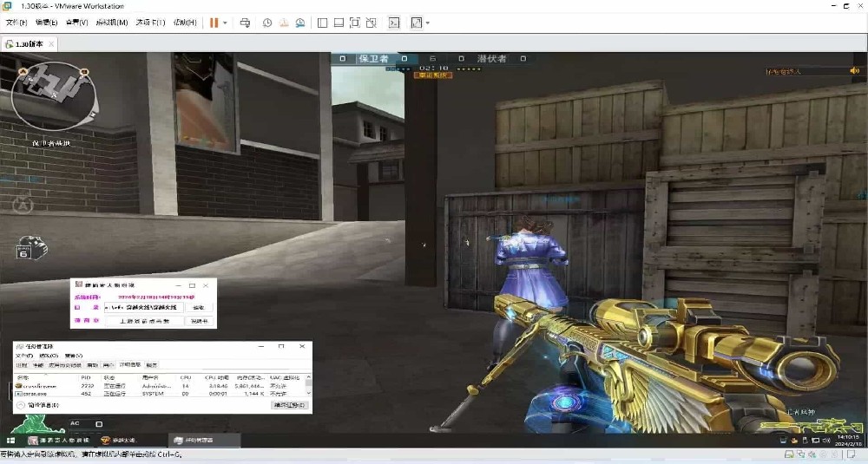Screen dimensions: 868x464
Task: Click the VMware pause virtual machine icon
Action: pyautogui.click(x=214, y=23)
